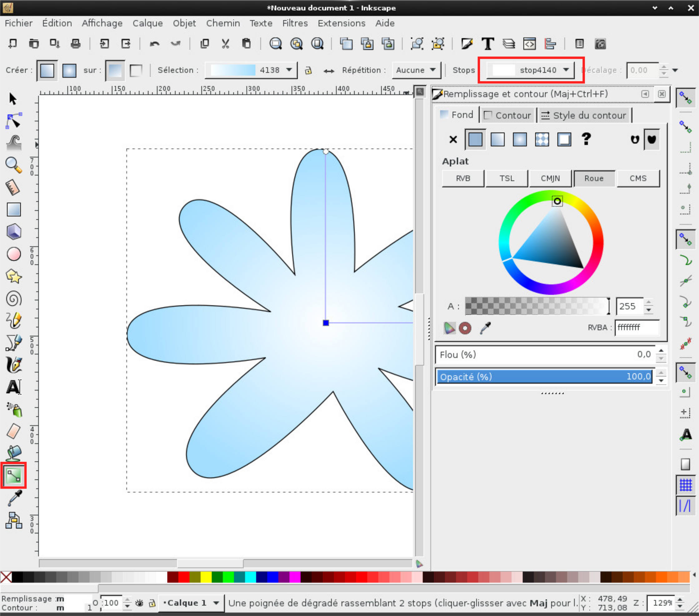Open the 'Calque 1' layer dropdown
This screenshot has width=699, height=616.
point(191,603)
